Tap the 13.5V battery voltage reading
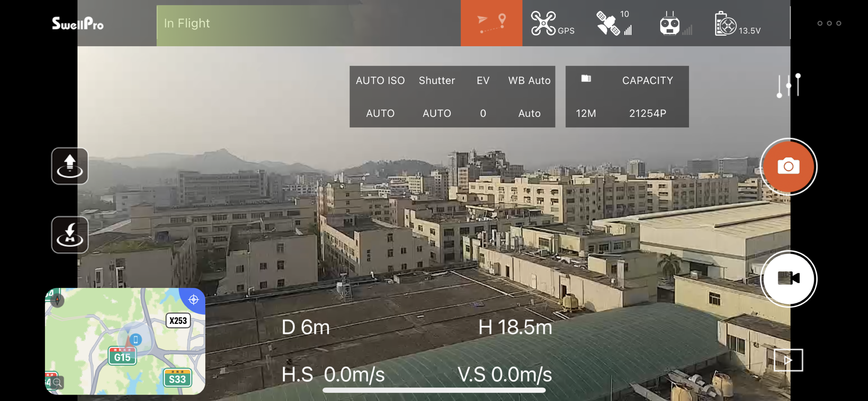This screenshot has height=401, width=868. click(749, 31)
